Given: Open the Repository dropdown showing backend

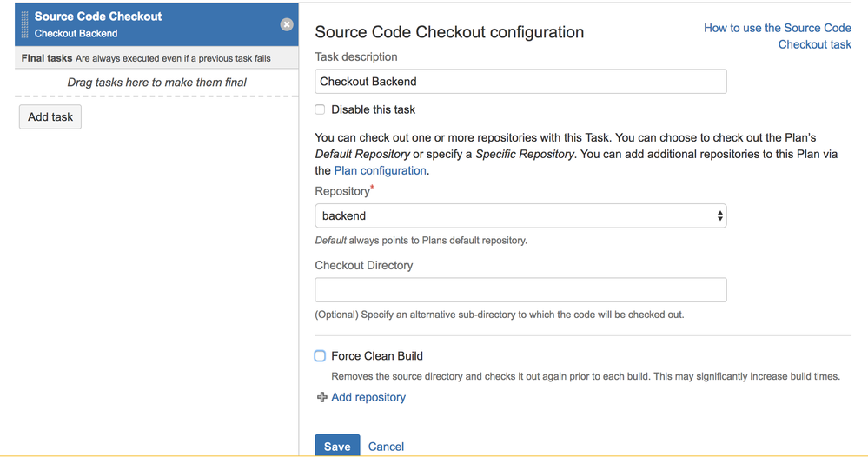Looking at the screenshot, I should pyautogui.click(x=520, y=215).
